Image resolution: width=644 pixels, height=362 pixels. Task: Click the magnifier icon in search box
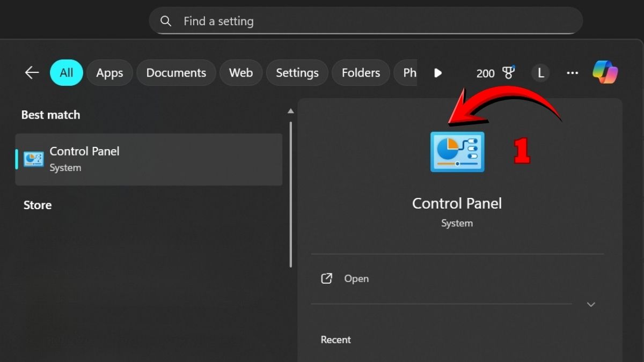click(x=166, y=21)
